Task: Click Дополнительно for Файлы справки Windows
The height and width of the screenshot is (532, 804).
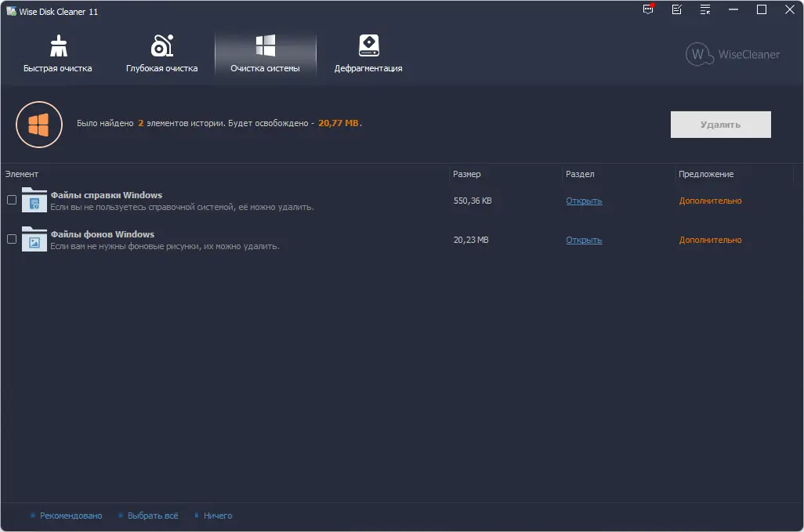Action: pos(710,201)
